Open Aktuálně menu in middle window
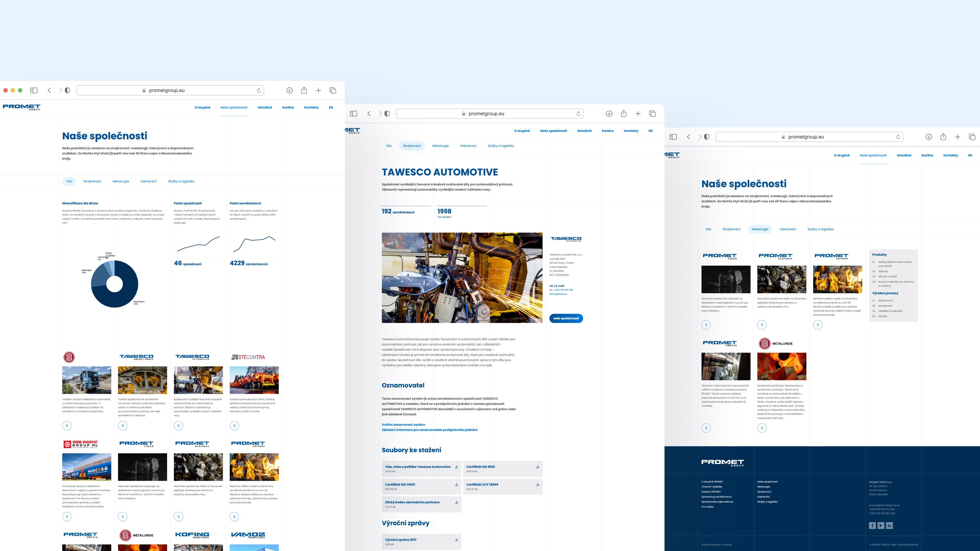 tap(584, 131)
